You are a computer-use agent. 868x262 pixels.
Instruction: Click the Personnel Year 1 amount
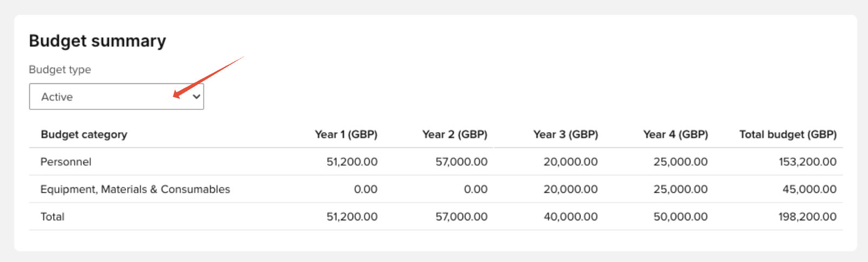pyautogui.click(x=352, y=162)
